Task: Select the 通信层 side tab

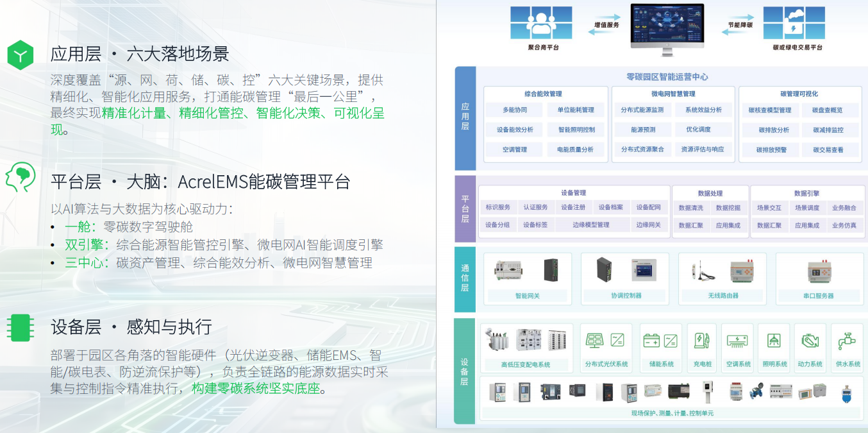Action: 465,279
